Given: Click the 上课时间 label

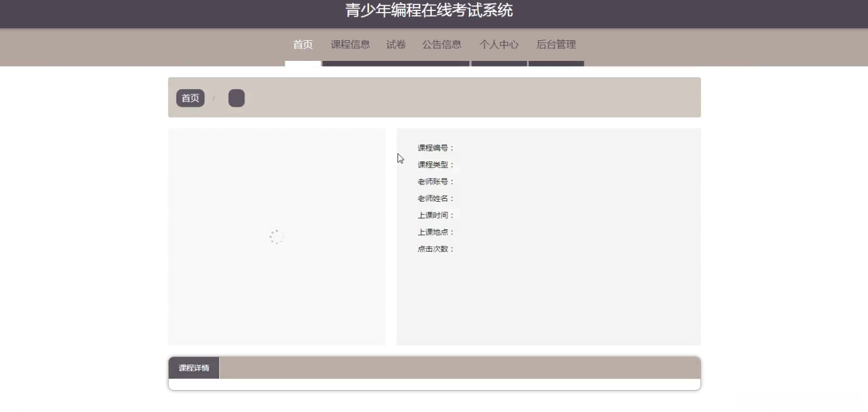Looking at the screenshot, I should tap(436, 215).
